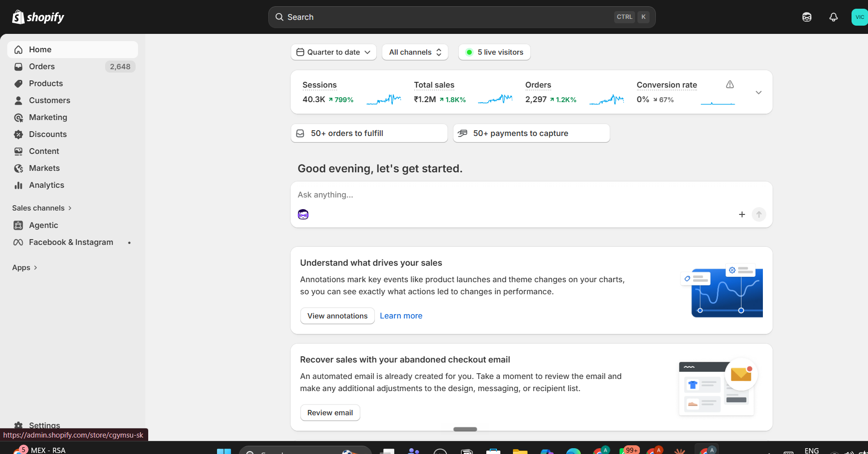Screen dimensions: 868x454
Task: Click the Conversion rate metric heading
Action: pyautogui.click(x=667, y=85)
